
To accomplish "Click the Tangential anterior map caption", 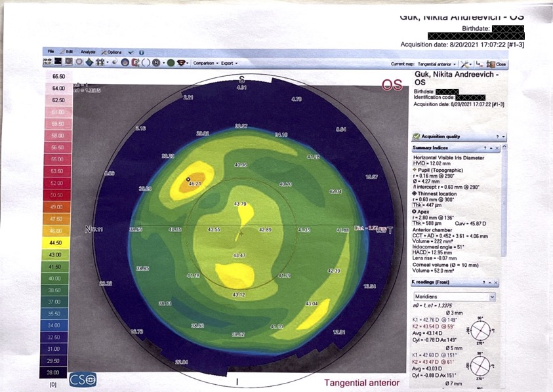I will tap(362, 383).
